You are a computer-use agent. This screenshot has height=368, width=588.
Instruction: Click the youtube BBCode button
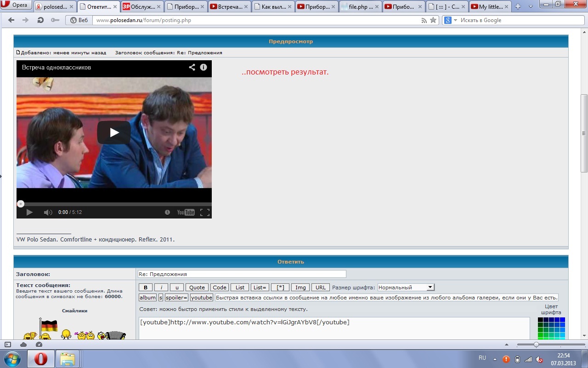pyautogui.click(x=202, y=298)
